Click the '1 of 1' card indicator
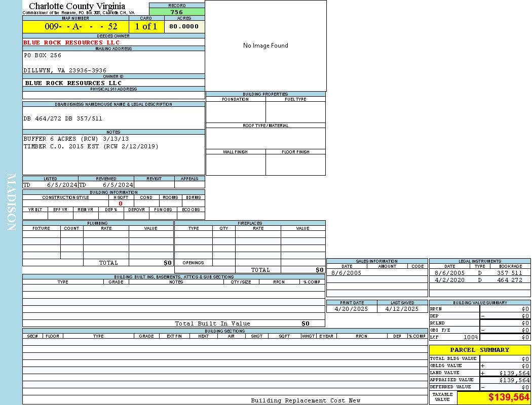532x405 pixels. [x=146, y=26]
